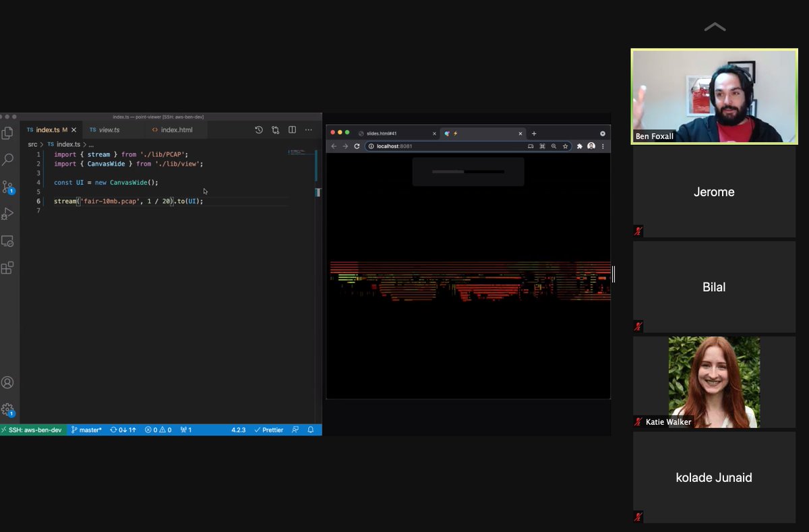Image resolution: width=809 pixels, height=532 pixels.
Task: Open the Remote Explorer icon in the sidebar
Action: pyautogui.click(x=9, y=240)
